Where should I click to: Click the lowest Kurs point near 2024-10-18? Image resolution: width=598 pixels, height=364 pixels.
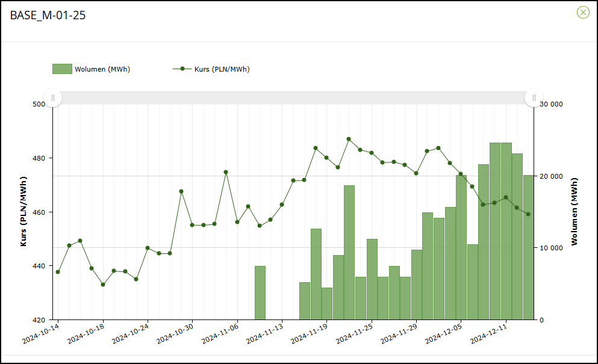(103, 285)
